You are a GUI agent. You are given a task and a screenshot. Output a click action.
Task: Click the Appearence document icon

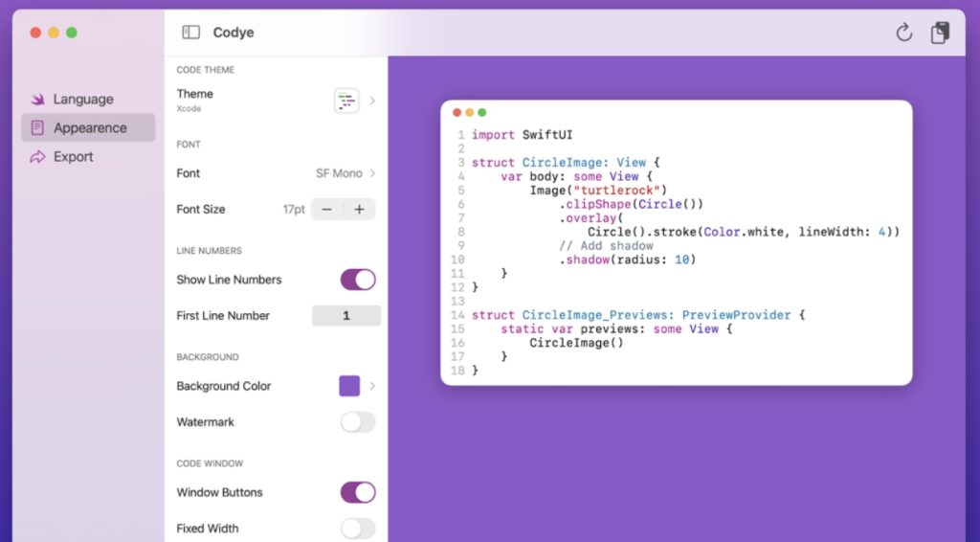pyautogui.click(x=37, y=127)
